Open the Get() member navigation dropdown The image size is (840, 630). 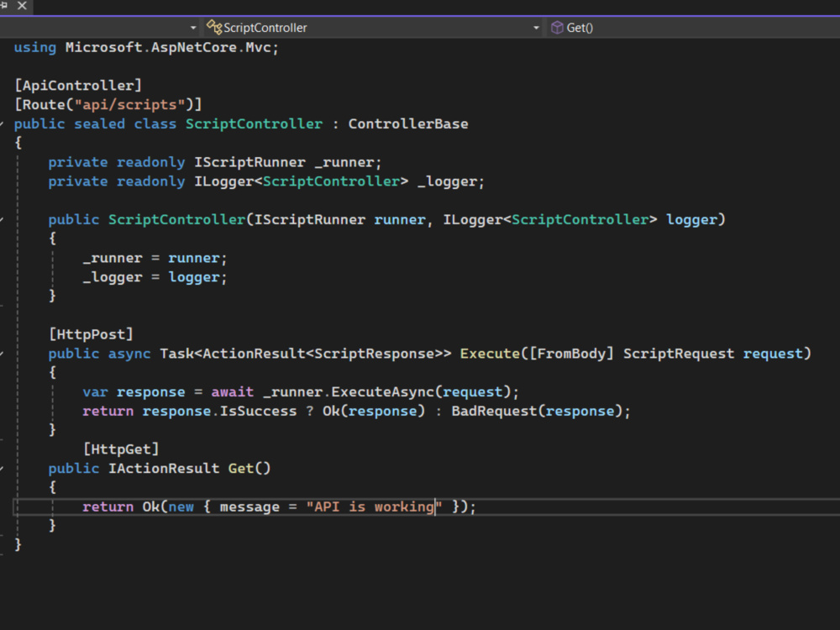coord(694,28)
